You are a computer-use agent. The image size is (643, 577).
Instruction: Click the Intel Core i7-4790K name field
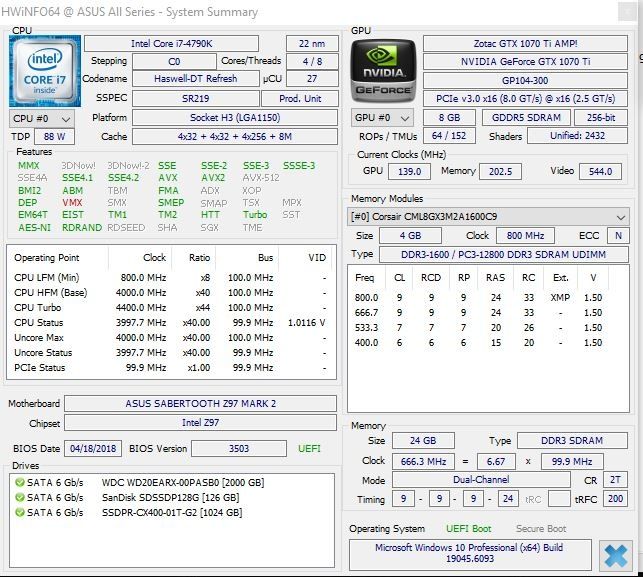point(171,43)
